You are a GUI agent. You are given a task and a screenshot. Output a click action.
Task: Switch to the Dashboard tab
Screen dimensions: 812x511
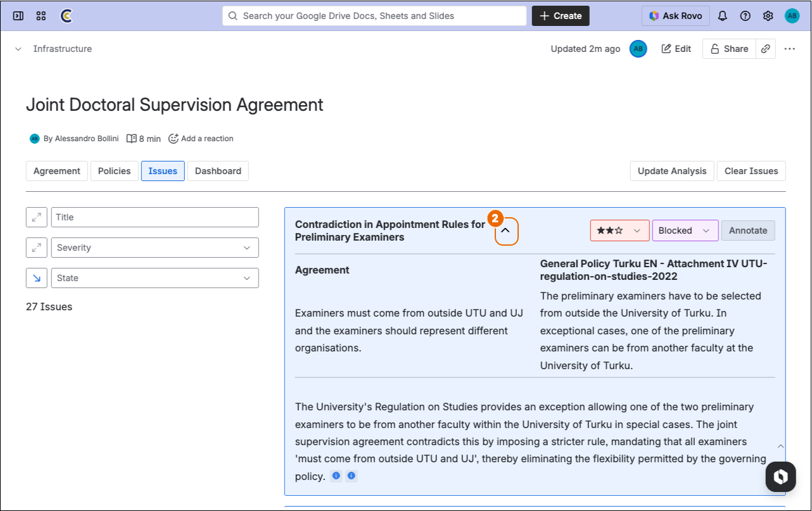tap(218, 171)
